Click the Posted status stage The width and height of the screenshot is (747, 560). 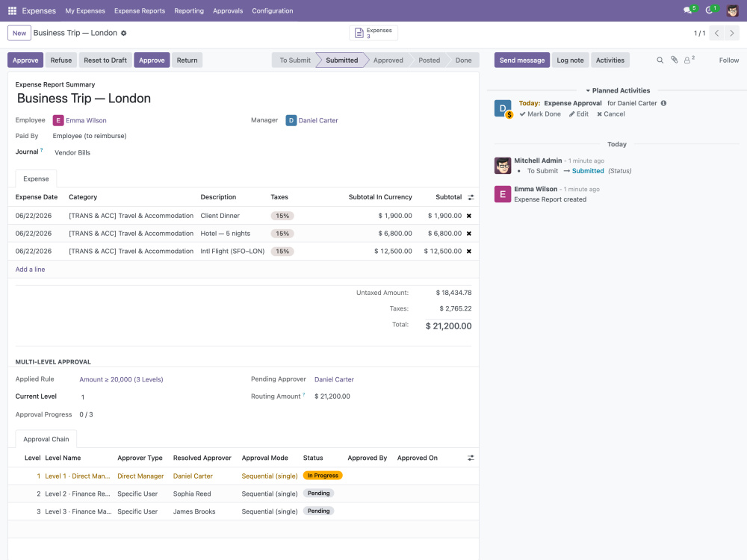coord(430,60)
